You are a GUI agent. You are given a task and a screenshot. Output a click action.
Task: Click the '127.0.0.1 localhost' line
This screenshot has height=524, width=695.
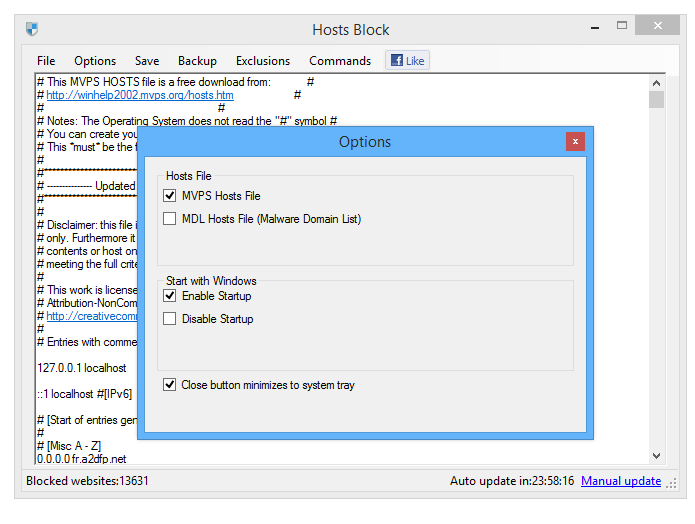[x=82, y=368]
